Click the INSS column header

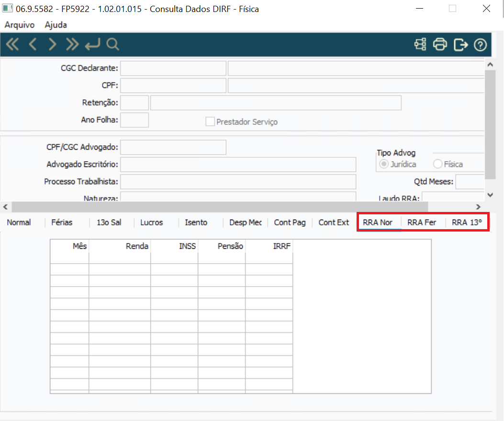click(174, 246)
